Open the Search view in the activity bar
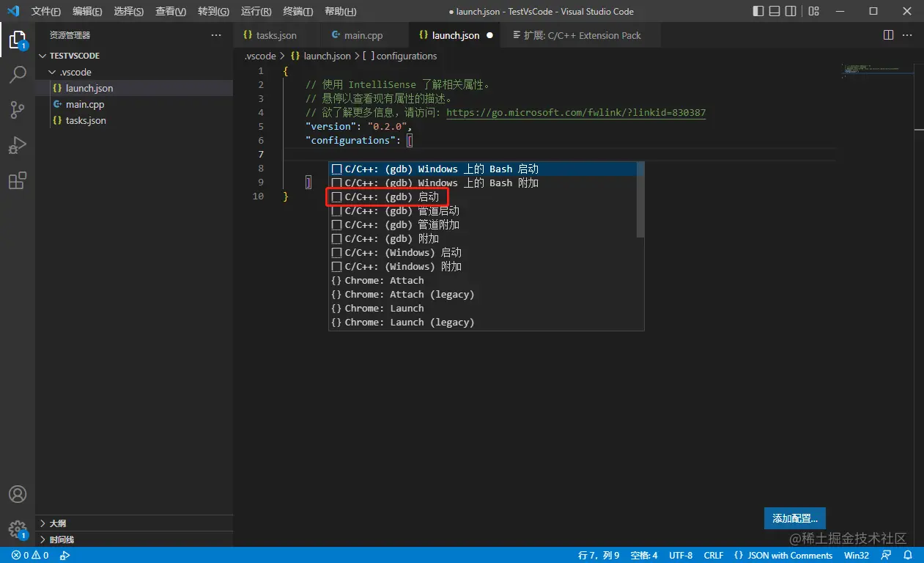The width and height of the screenshot is (924, 563). [x=18, y=74]
